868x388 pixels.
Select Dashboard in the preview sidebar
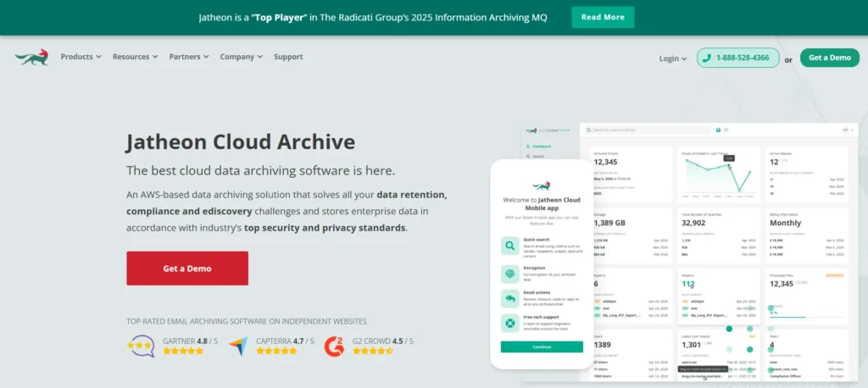[538, 147]
